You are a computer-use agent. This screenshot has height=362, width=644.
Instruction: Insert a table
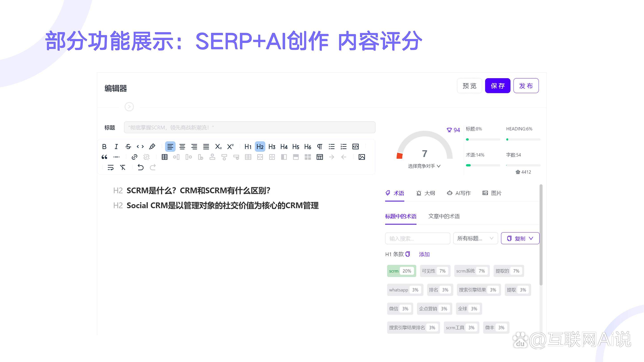[165, 157]
